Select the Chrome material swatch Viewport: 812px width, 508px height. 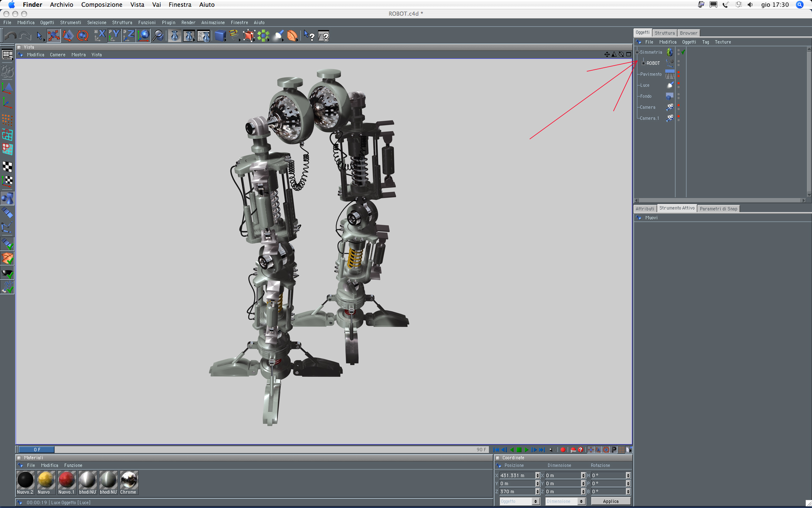click(129, 480)
